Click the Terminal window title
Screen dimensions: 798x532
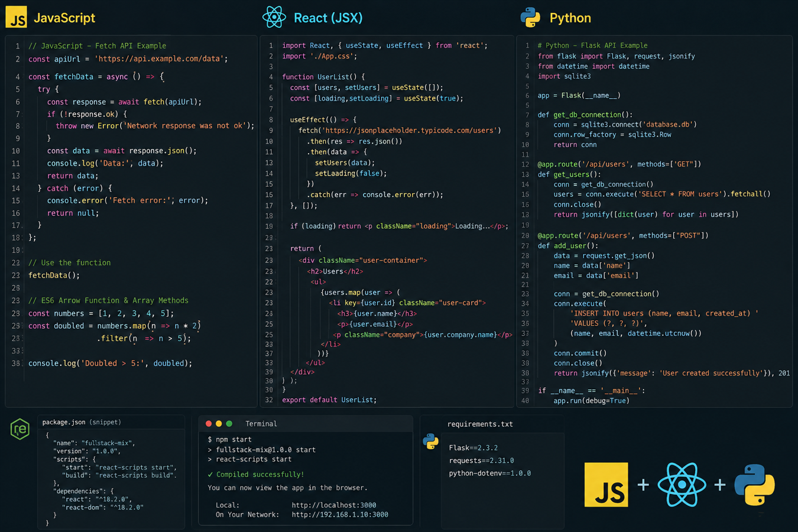(261, 424)
